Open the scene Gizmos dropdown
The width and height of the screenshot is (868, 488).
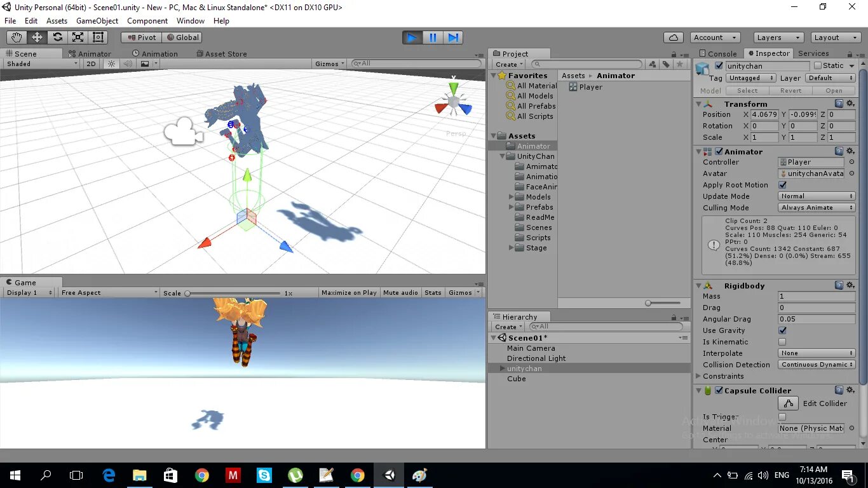click(x=330, y=64)
